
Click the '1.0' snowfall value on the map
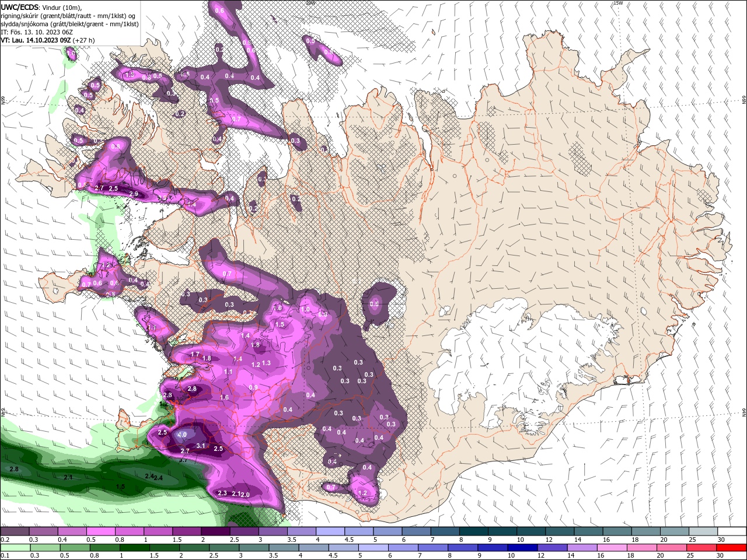tap(305, 310)
